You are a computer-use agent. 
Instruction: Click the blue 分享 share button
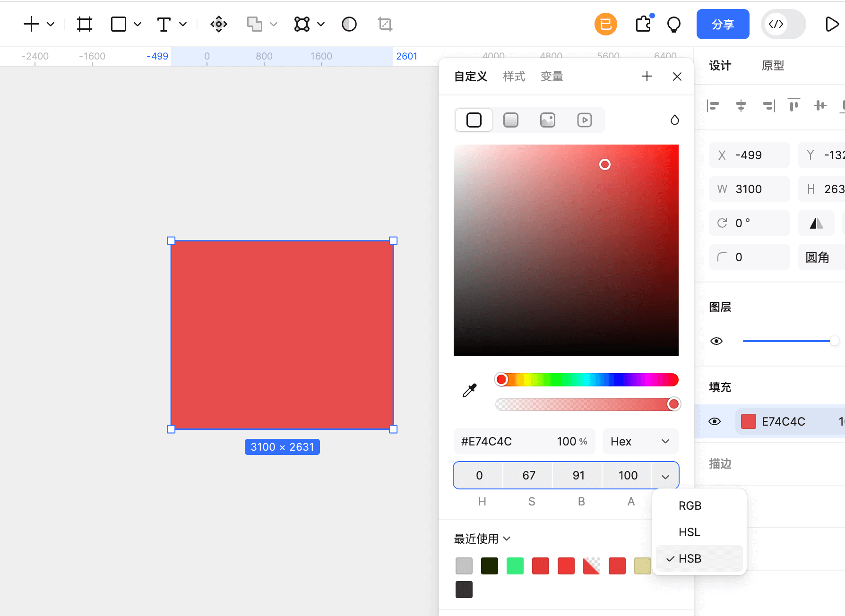pyautogui.click(x=723, y=24)
